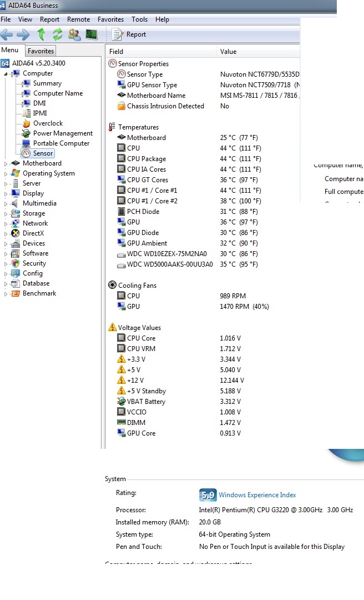Select the AIDA64 v5.20.3400 root node
This screenshot has height=600, width=364.
click(39, 63)
